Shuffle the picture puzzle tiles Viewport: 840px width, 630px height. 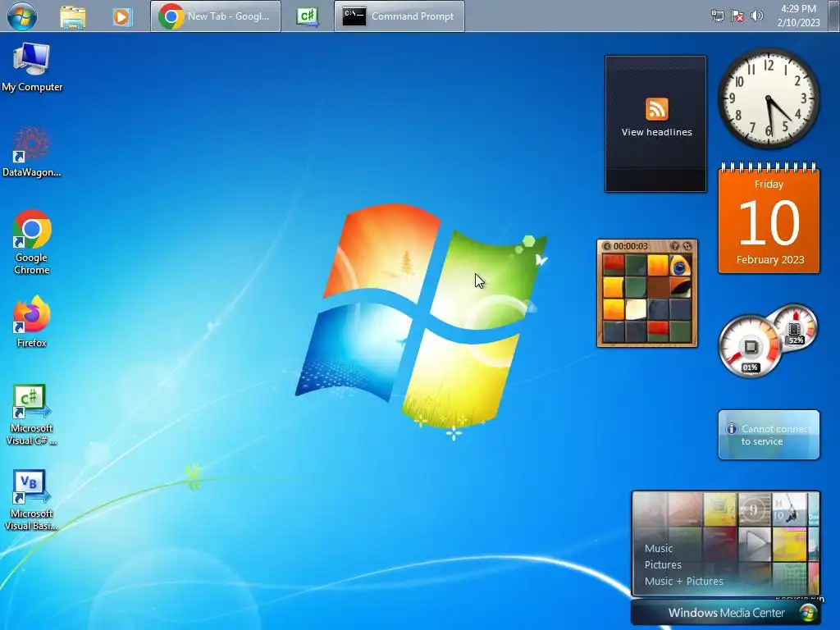tap(687, 246)
